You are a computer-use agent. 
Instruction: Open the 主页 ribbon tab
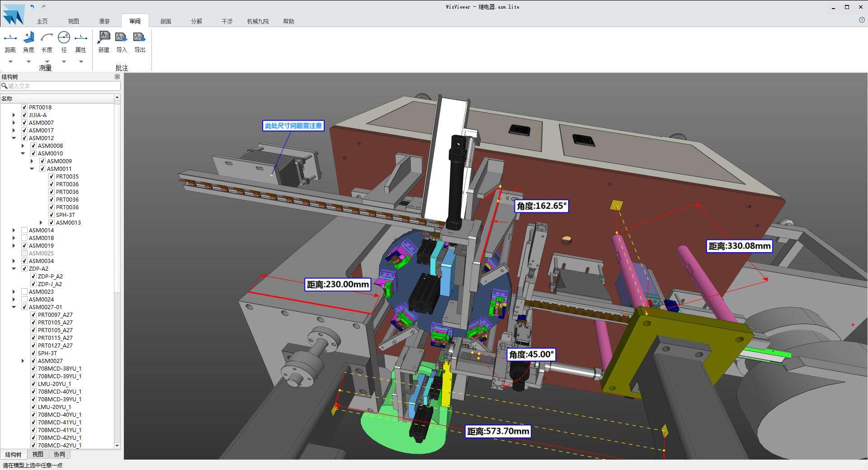pos(42,21)
